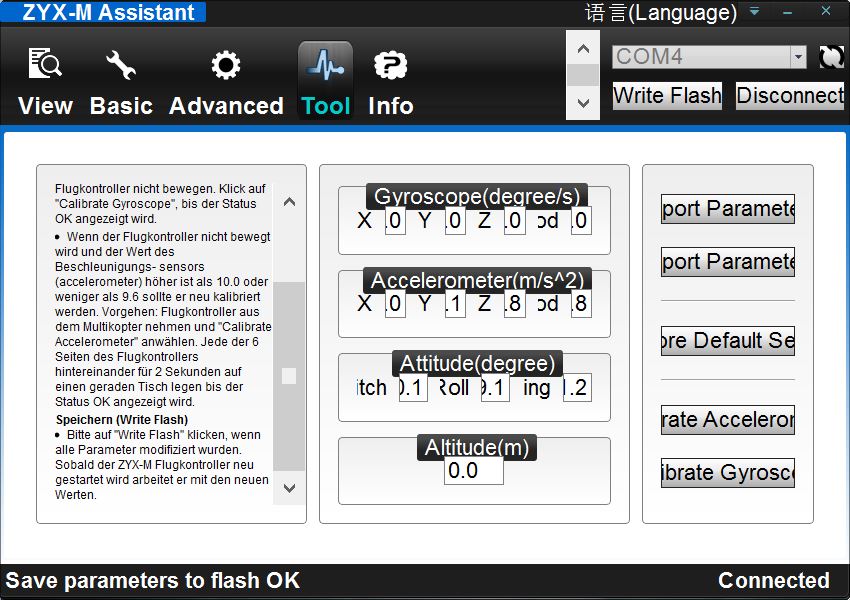The height and width of the screenshot is (600, 850).
Task: Click the 'Save parameters to flash OK' status
Action: [x=153, y=580]
